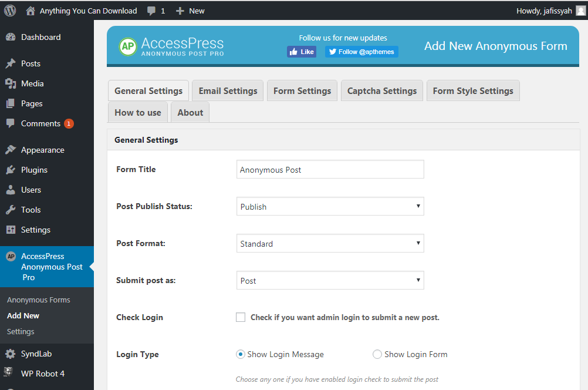Enable the Check Login checkbox
Viewport: 588px width, 390px height.
click(x=241, y=317)
